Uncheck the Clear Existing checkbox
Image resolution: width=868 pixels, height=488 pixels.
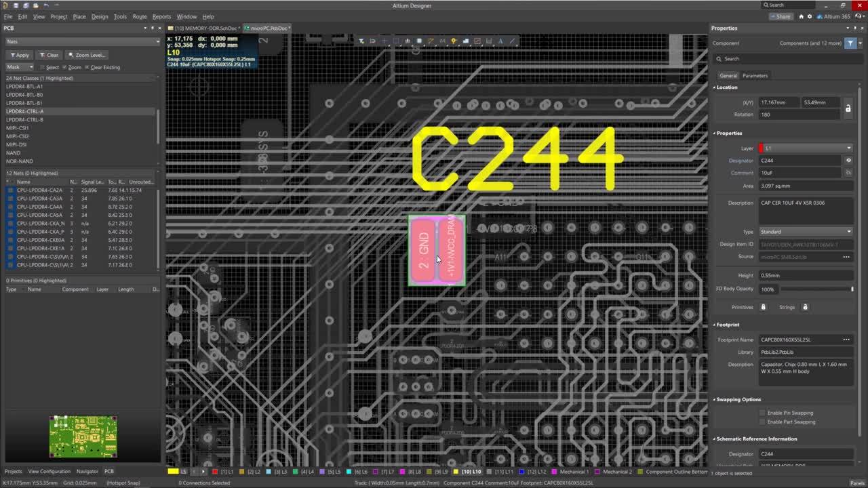pos(87,67)
